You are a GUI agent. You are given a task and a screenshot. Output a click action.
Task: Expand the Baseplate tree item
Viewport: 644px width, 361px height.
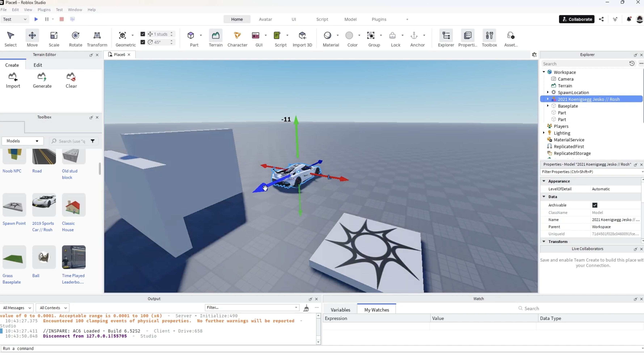tap(548, 106)
